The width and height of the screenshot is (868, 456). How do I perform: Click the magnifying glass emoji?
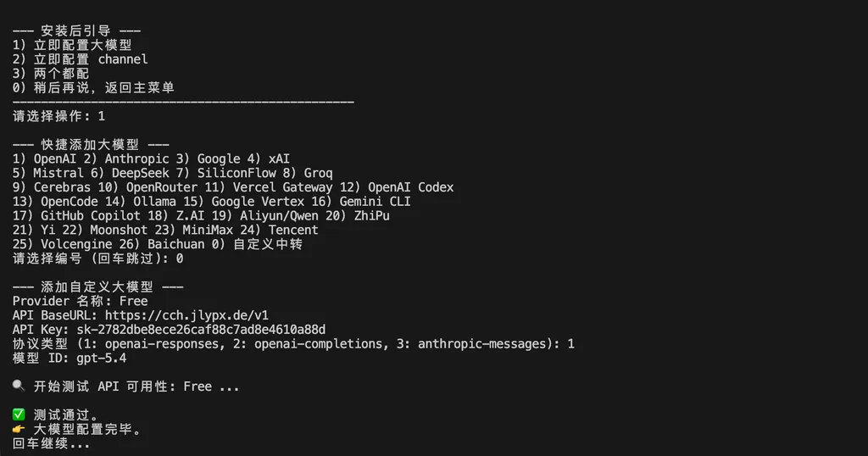point(19,386)
